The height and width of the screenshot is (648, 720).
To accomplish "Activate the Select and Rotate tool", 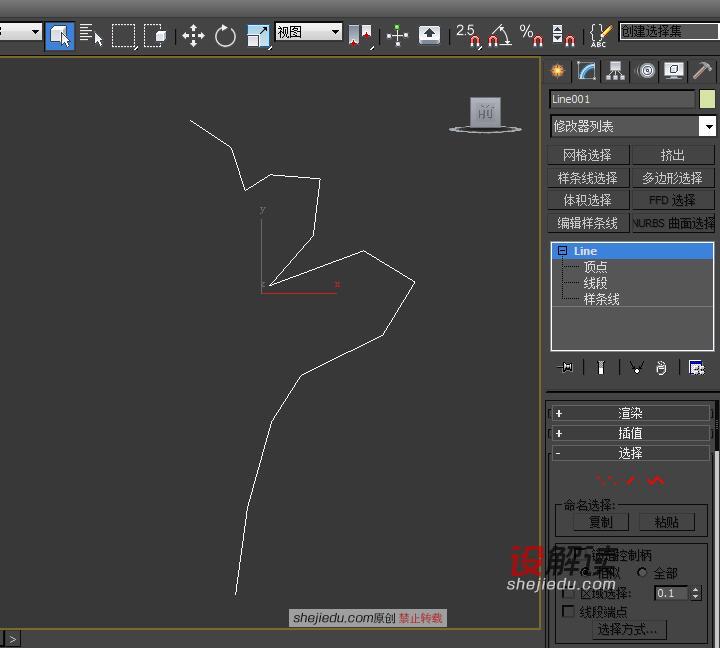I will (x=226, y=36).
